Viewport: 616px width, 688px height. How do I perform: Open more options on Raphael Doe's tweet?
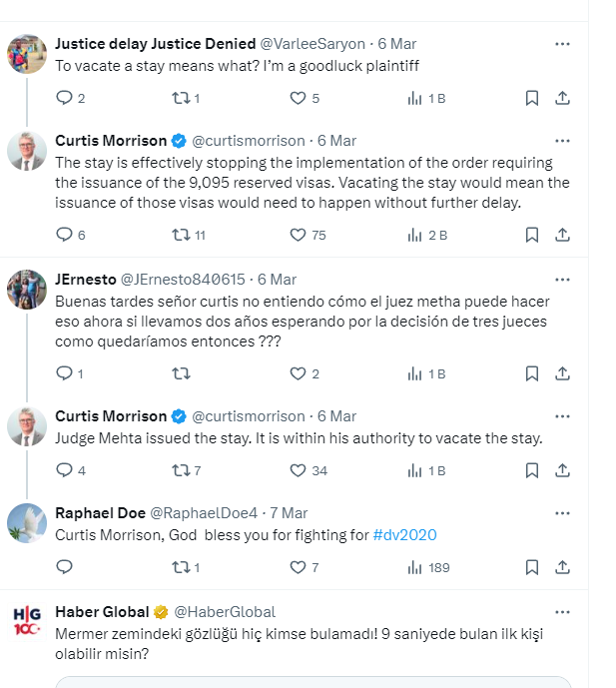point(562,513)
